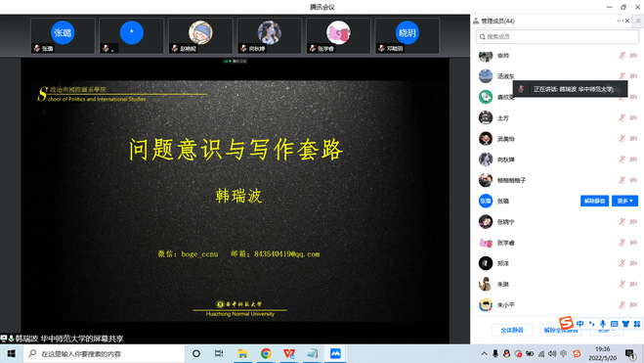Select 张璐 participant tile at top
Screen dimensions: 644x363
[x=63, y=36]
